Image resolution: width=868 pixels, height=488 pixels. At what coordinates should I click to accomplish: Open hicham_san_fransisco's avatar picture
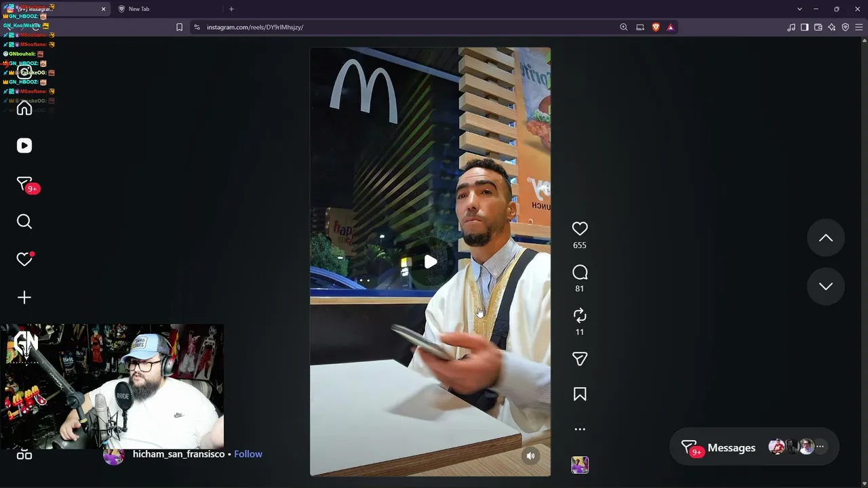(x=114, y=455)
